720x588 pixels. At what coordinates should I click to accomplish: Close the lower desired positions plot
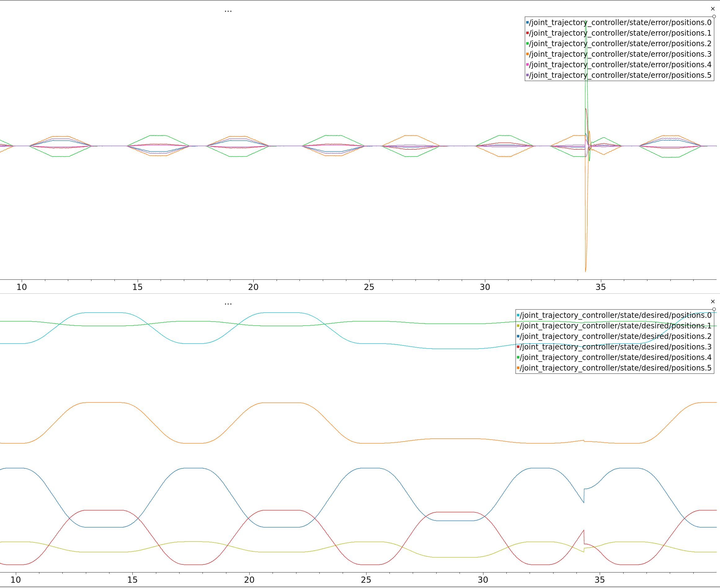tap(713, 301)
